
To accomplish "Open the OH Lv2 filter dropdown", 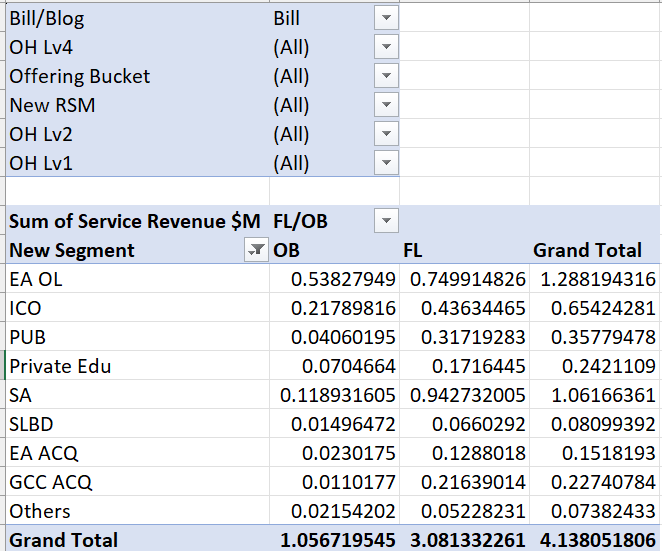I will (x=386, y=134).
